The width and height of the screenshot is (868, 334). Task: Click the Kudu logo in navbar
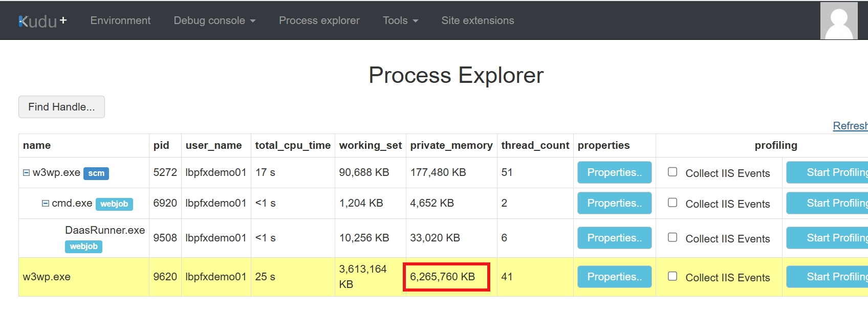[42, 21]
